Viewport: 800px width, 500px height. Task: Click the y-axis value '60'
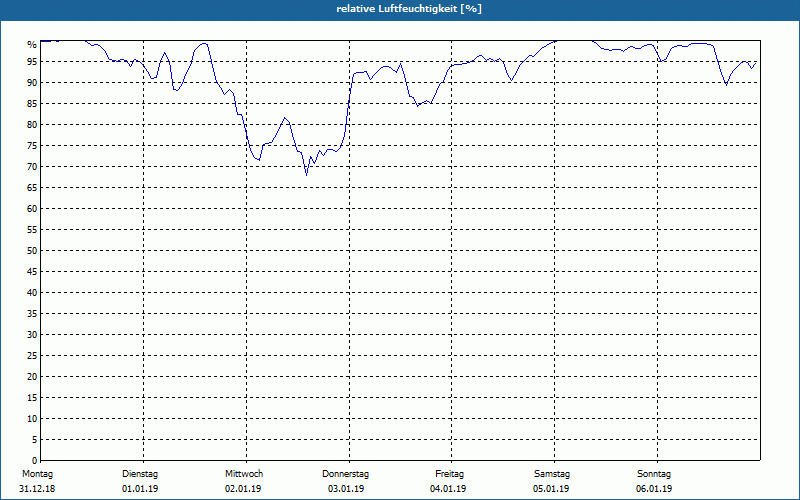pos(32,209)
